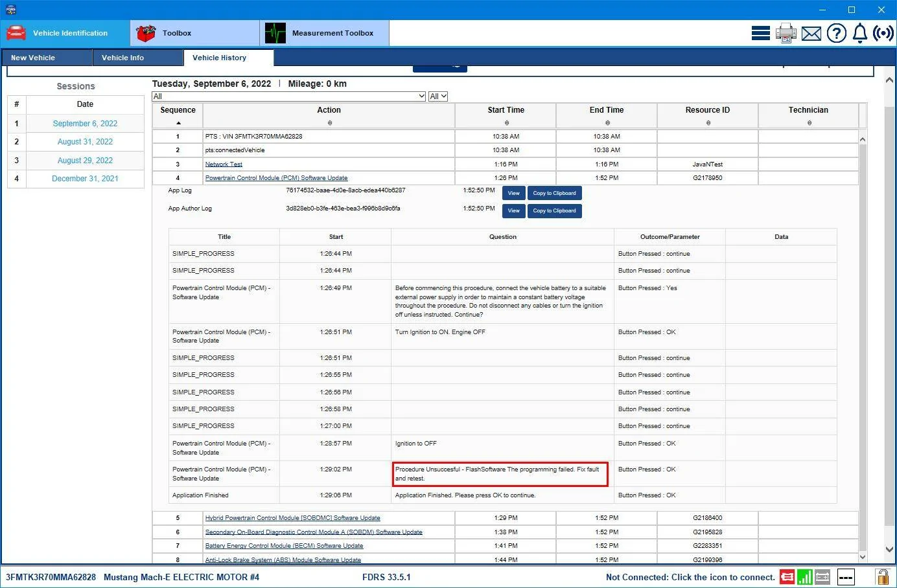Switch to the Vehicle Identification tab
Image resolution: width=897 pixels, height=588 pixels.
pyautogui.click(x=65, y=33)
